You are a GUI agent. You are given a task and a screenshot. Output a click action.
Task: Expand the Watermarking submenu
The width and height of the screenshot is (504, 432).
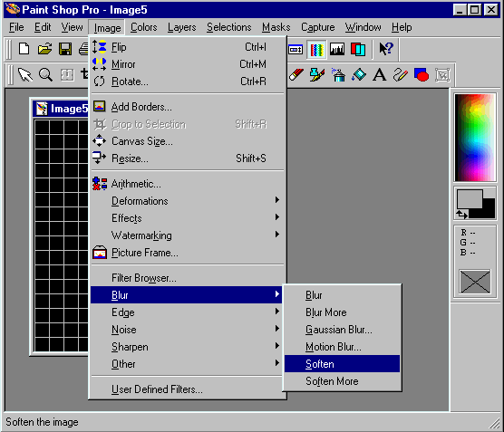[188, 235]
